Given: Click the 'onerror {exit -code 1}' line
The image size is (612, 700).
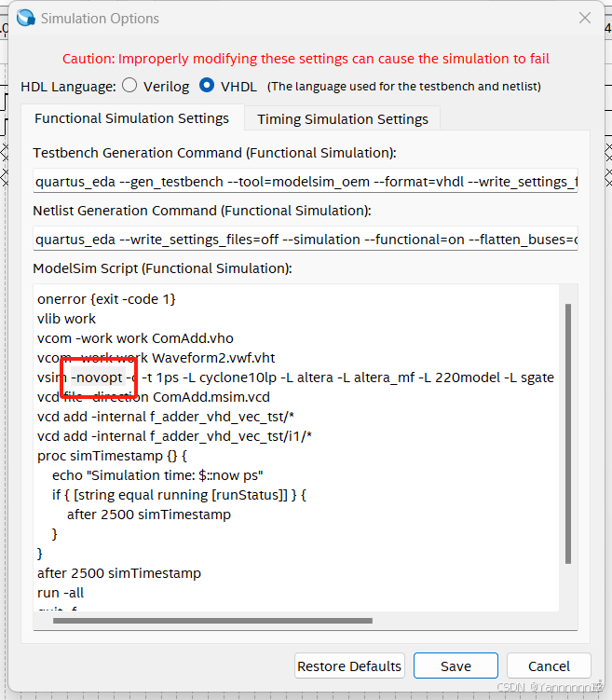Looking at the screenshot, I should point(106,299).
